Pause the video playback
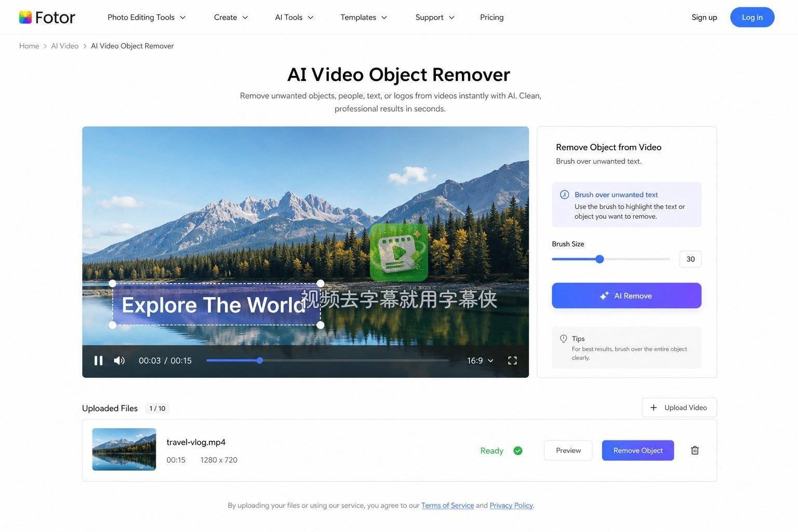The height and width of the screenshot is (532, 798). pos(98,361)
